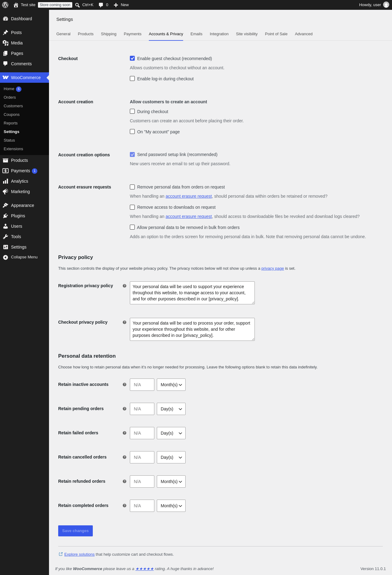Open Retain inactive accounts unit dropdown
The width and height of the screenshot is (392, 575).
pyautogui.click(x=171, y=385)
